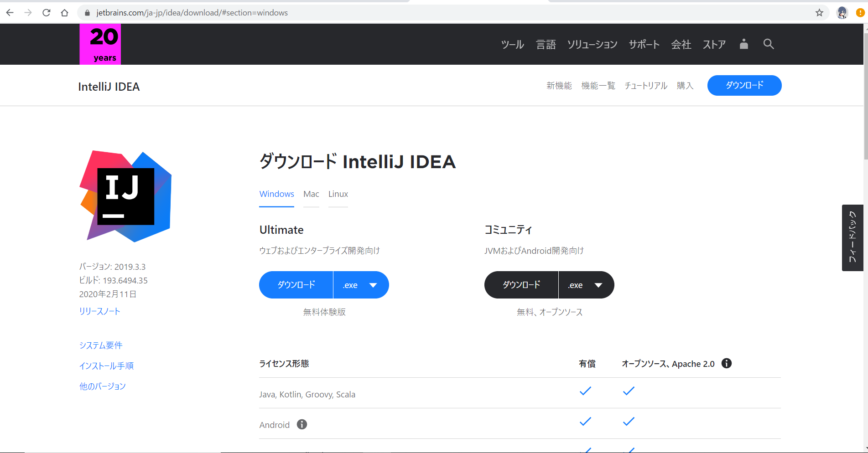Screen dimensions: 868x453
Task: Open the サポート menu
Action: click(644, 44)
